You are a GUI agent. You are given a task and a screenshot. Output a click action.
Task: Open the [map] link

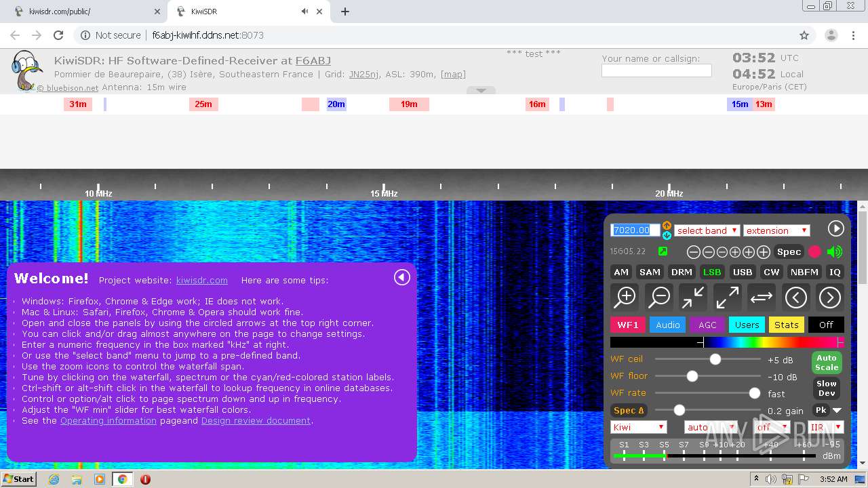[453, 75]
